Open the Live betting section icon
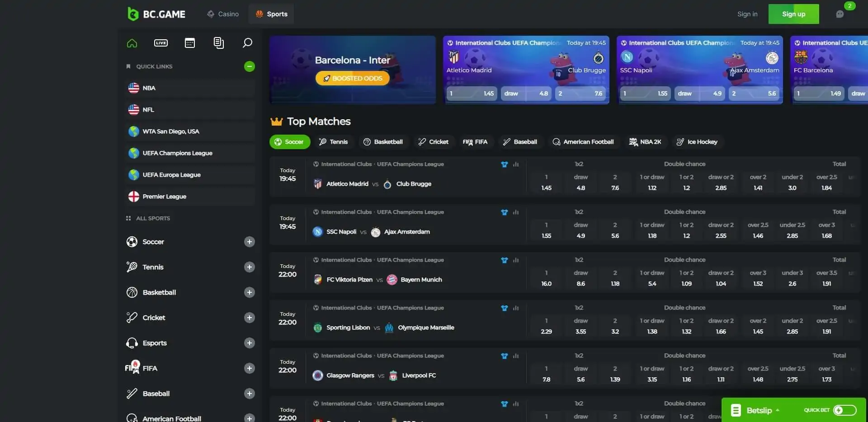This screenshot has width=868, height=422. (x=160, y=42)
